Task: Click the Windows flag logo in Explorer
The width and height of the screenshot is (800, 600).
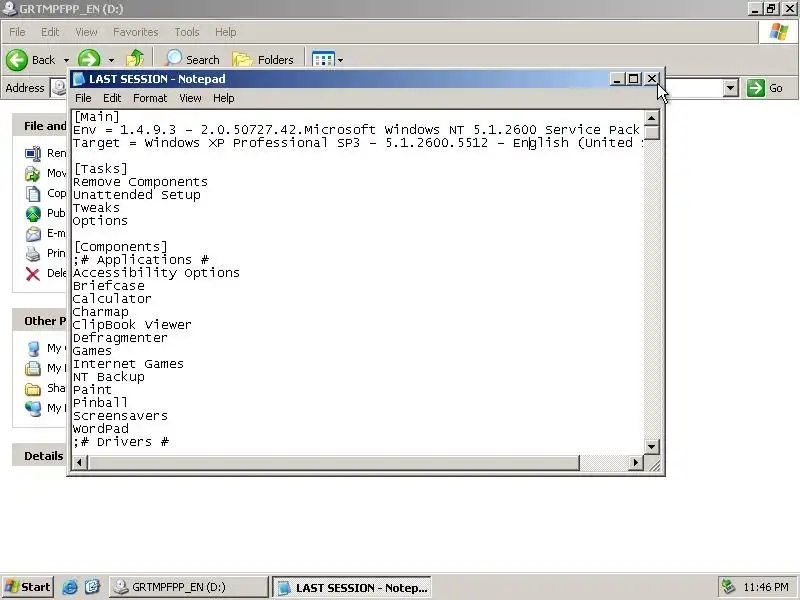Action: pos(779,32)
